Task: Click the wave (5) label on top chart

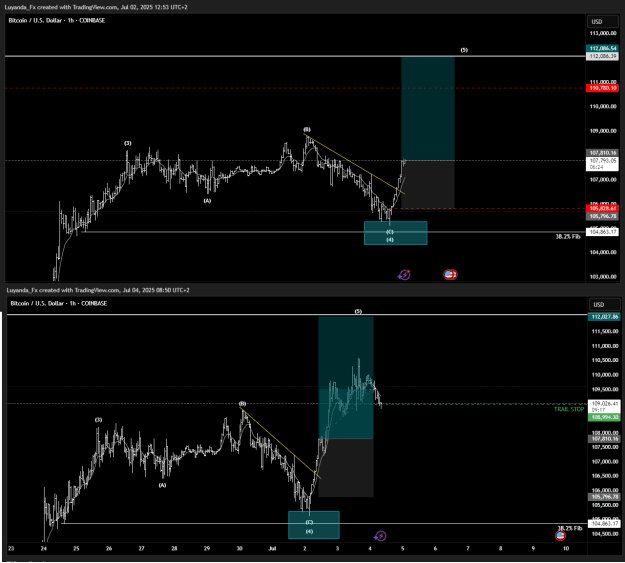Action: [464, 50]
